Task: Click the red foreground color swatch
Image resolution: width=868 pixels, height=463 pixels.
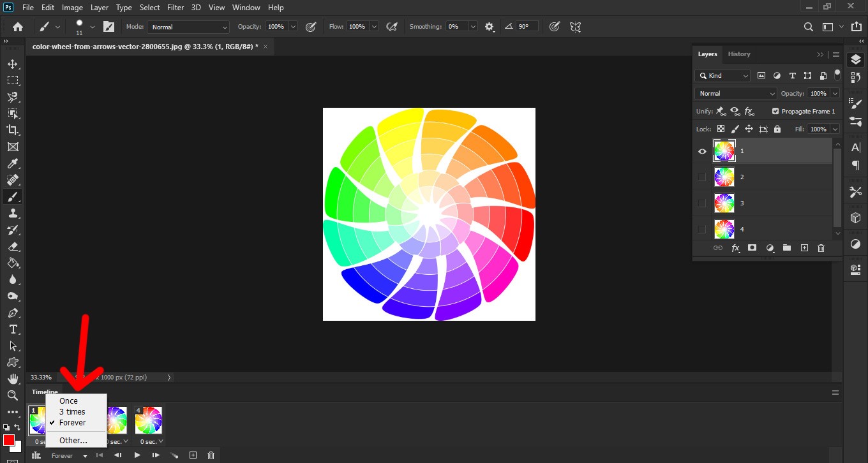Action: (x=8, y=441)
